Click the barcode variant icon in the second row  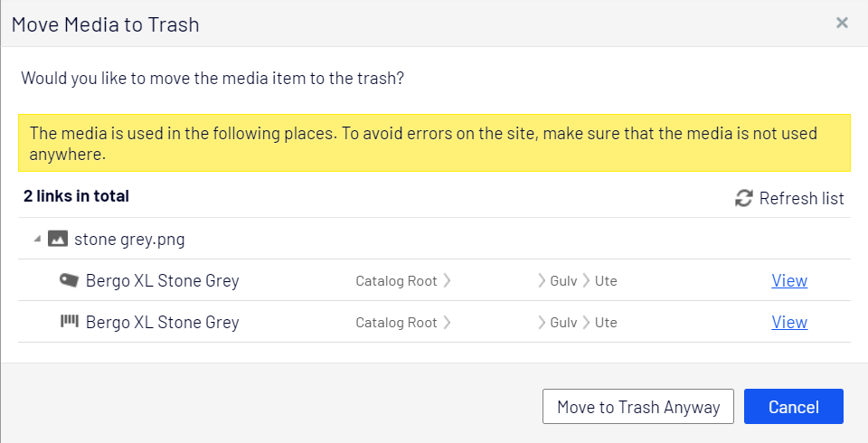point(70,321)
